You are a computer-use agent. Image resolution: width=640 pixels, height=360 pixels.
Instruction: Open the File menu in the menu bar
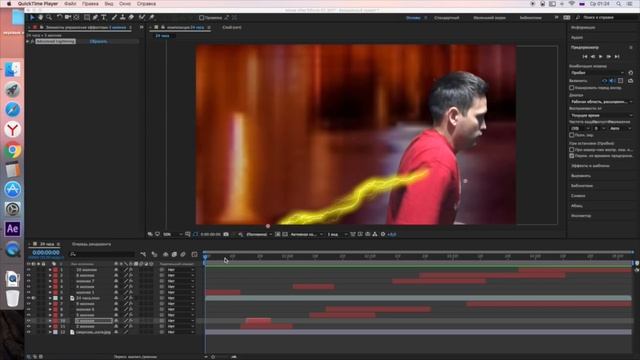pos(70,4)
